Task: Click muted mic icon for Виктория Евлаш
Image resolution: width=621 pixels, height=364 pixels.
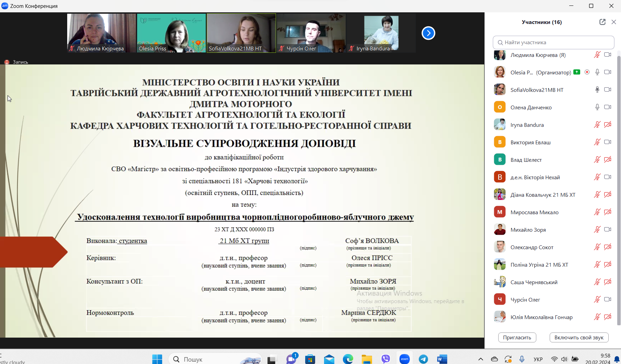Action: tap(597, 142)
